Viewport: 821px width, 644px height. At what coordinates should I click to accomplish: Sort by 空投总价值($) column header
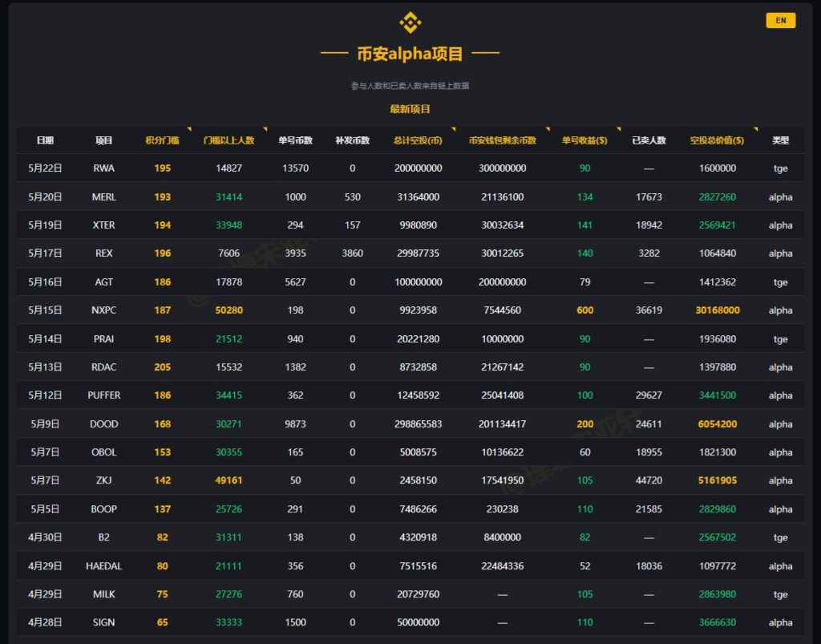pyautogui.click(x=717, y=140)
